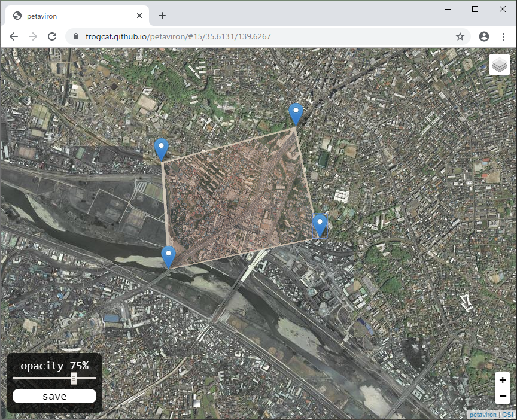Adjust the opacity slider handle
This screenshot has width=517, height=420.
click(x=74, y=379)
